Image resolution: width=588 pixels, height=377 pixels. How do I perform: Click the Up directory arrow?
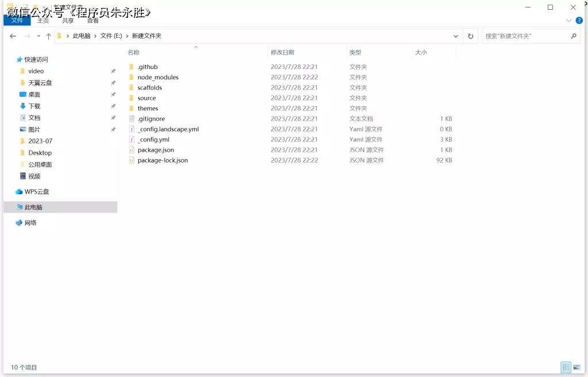coord(48,36)
